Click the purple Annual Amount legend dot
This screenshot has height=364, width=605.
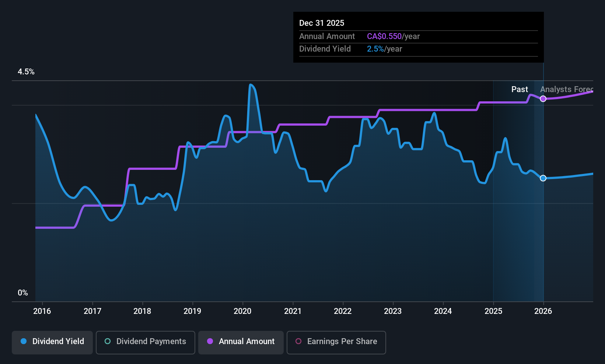pyautogui.click(x=210, y=342)
